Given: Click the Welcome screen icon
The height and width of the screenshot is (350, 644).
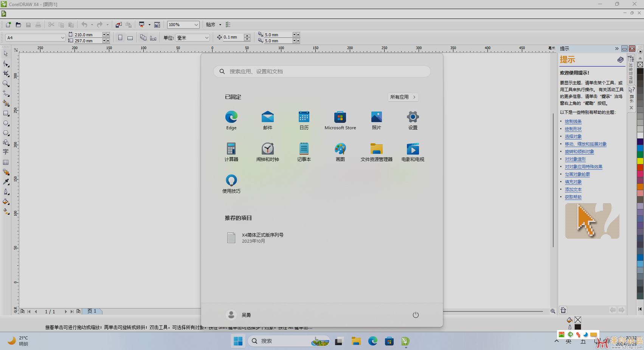Looking at the screenshot, I should [x=157, y=25].
